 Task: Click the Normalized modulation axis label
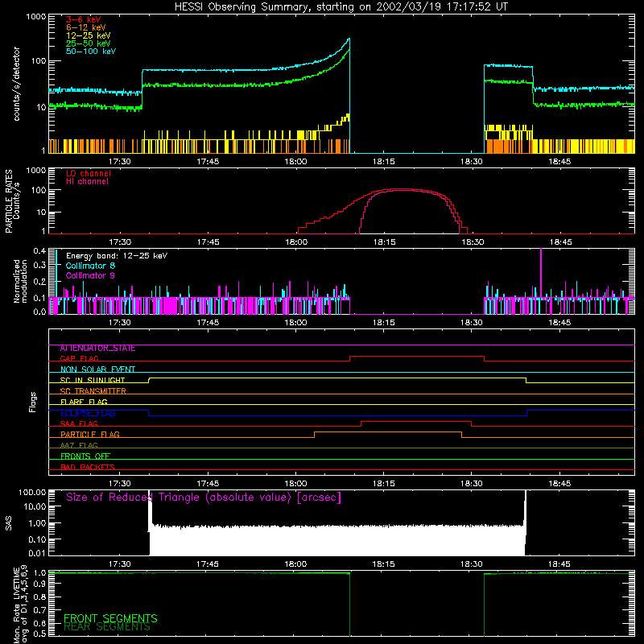[x=21, y=281]
